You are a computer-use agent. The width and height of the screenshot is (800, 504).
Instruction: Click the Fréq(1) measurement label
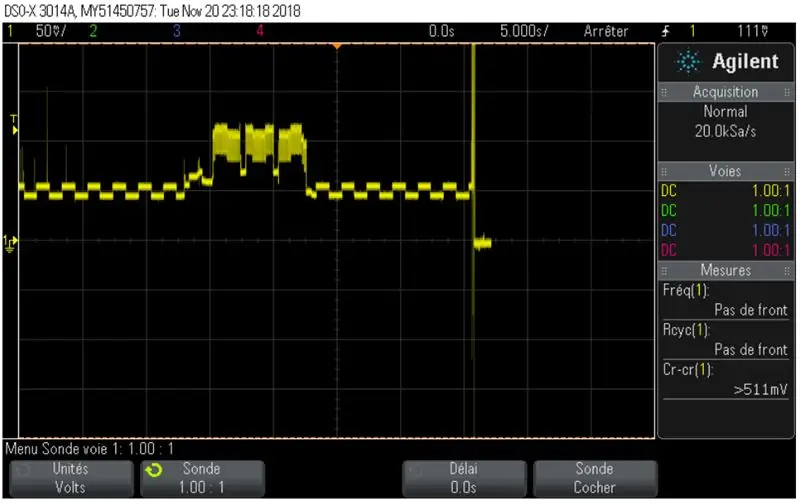coord(686,291)
